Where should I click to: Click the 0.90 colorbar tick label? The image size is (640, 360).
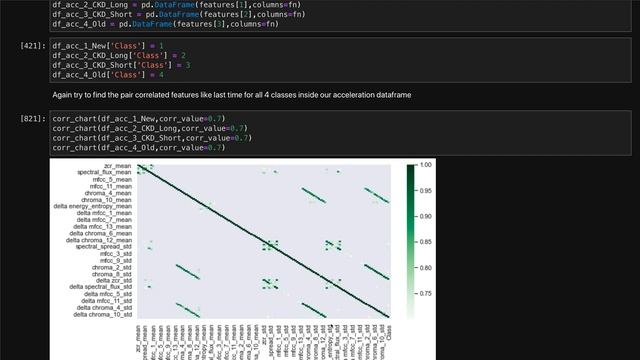pos(426,216)
